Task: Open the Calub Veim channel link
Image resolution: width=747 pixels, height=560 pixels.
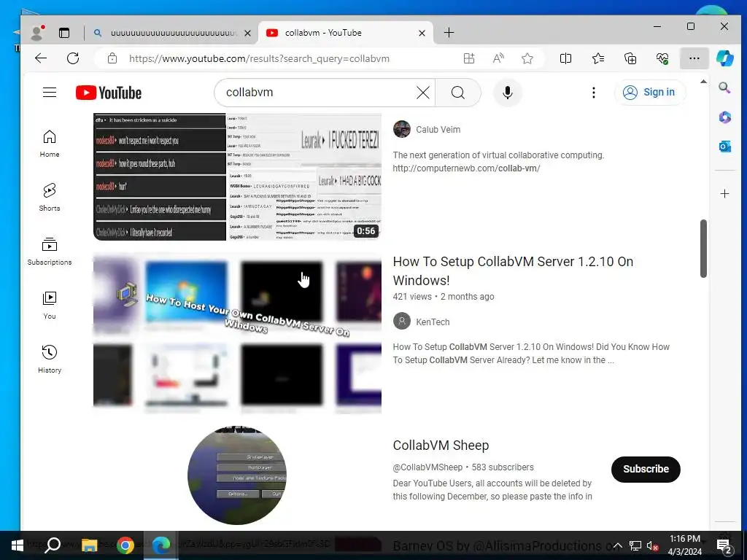Action: (438, 130)
